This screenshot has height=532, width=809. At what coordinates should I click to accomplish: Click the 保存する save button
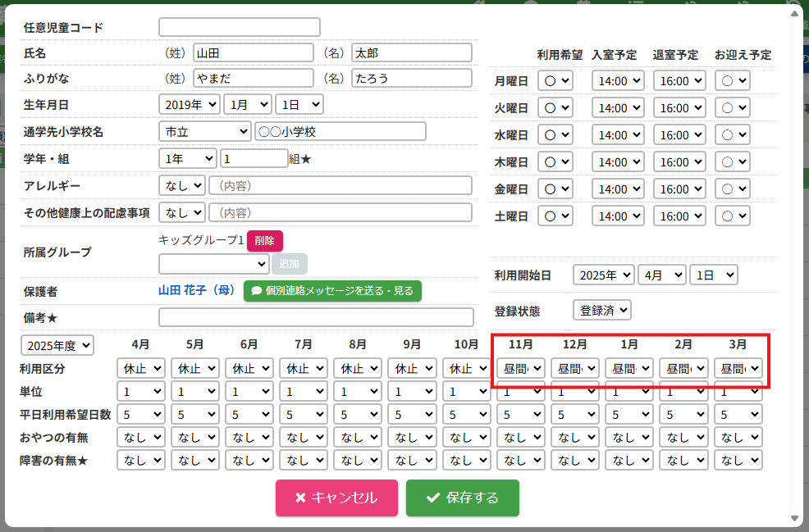coord(462,498)
